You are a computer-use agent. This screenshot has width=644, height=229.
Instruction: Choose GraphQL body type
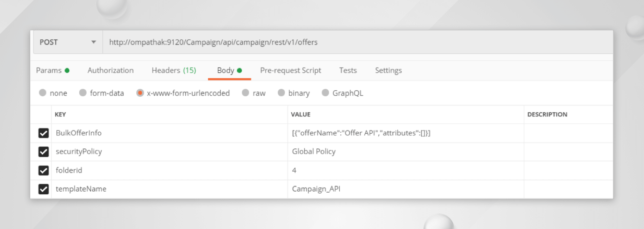[x=325, y=93]
